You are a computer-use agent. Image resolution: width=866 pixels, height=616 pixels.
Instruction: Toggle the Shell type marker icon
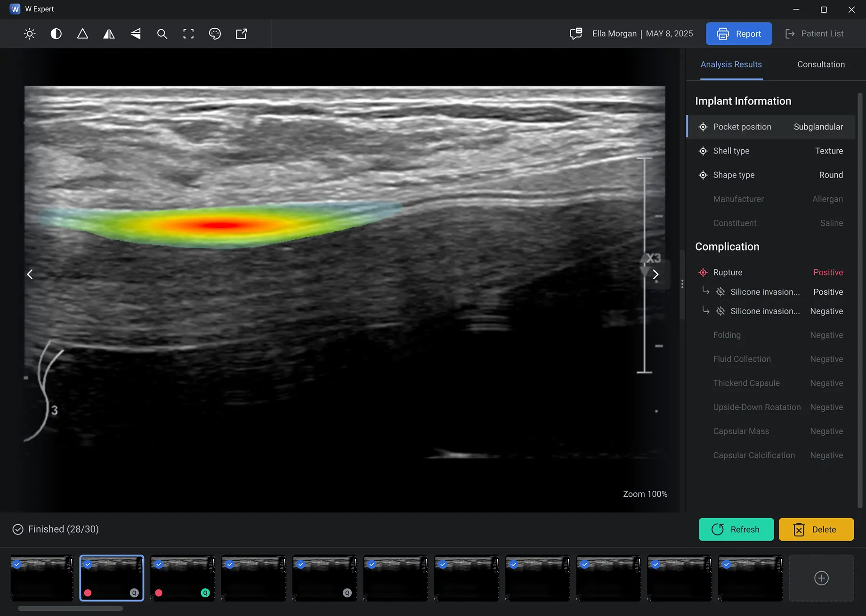click(x=703, y=151)
